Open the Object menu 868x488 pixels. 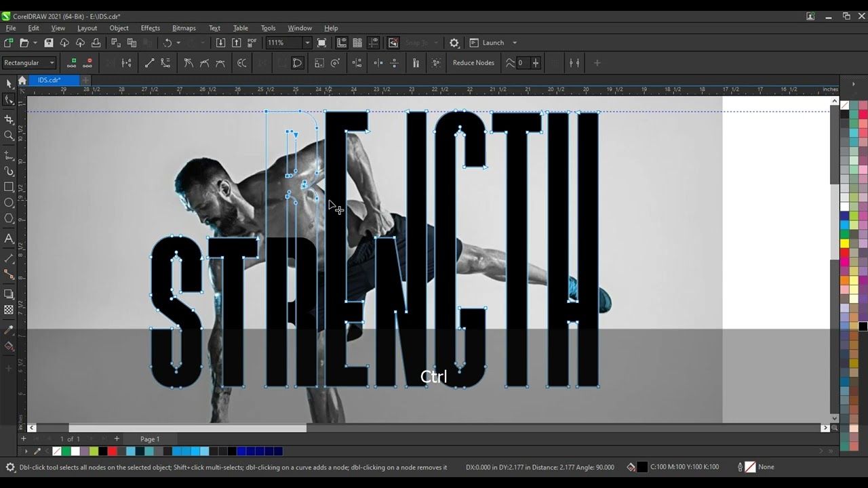coord(119,28)
